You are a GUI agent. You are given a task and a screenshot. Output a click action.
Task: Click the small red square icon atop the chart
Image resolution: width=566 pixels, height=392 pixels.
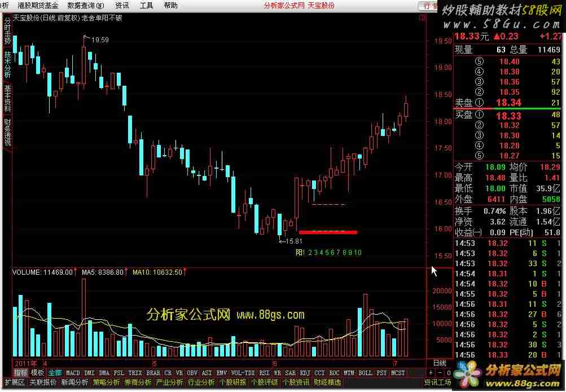422,17
